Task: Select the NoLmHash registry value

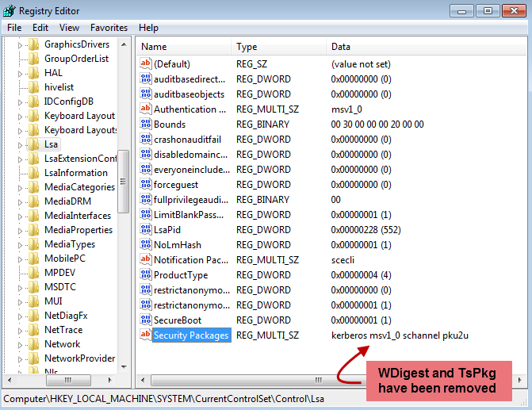Action: pyautogui.click(x=178, y=245)
